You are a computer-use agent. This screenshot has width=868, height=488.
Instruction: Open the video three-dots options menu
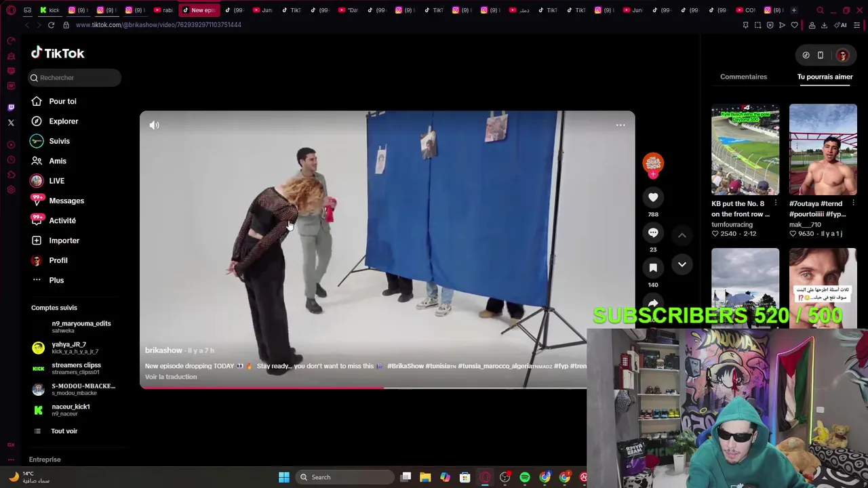pyautogui.click(x=620, y=125)
